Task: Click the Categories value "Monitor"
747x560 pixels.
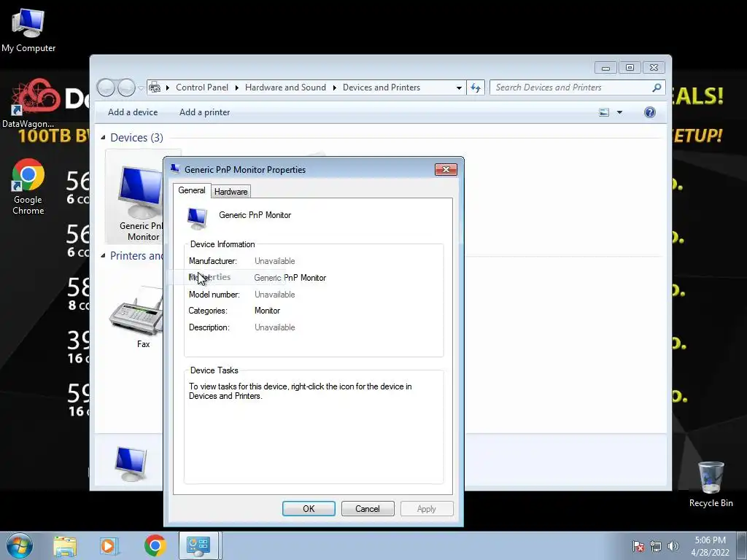Action: point(267,311)
